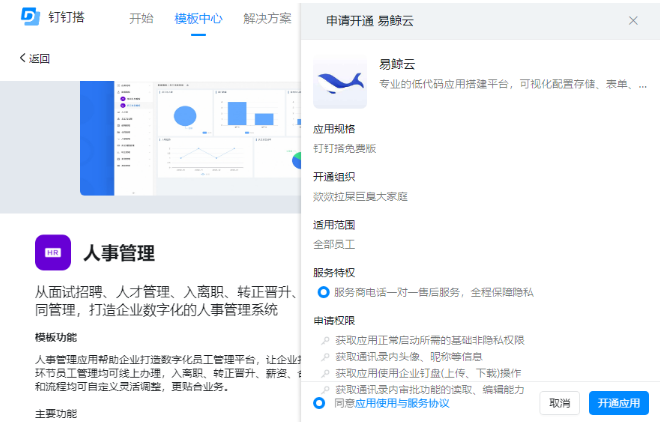Screen dimensions: 660x422
Task: Click the key icon beside 获取应用使用企业钉盘 permission
Action: pos(325,373)
